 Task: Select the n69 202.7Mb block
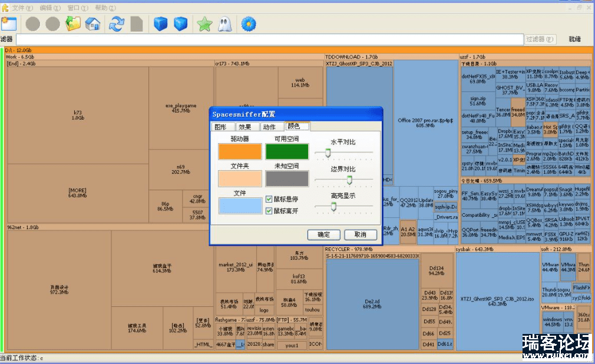pos(181,170)
